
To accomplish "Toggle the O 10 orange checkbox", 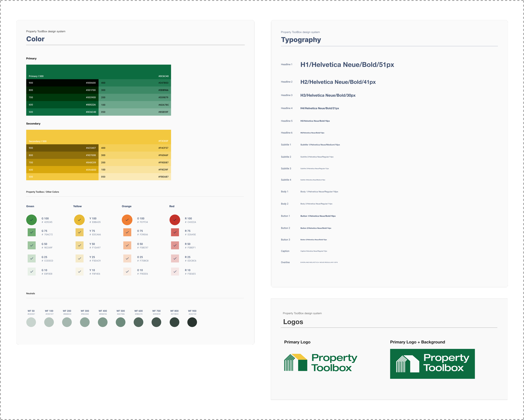I will [127, 271].
